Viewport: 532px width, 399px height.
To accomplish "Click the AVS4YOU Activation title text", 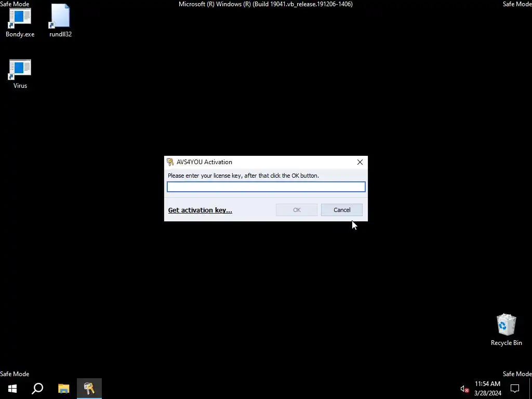I will (x=204, y=162).
